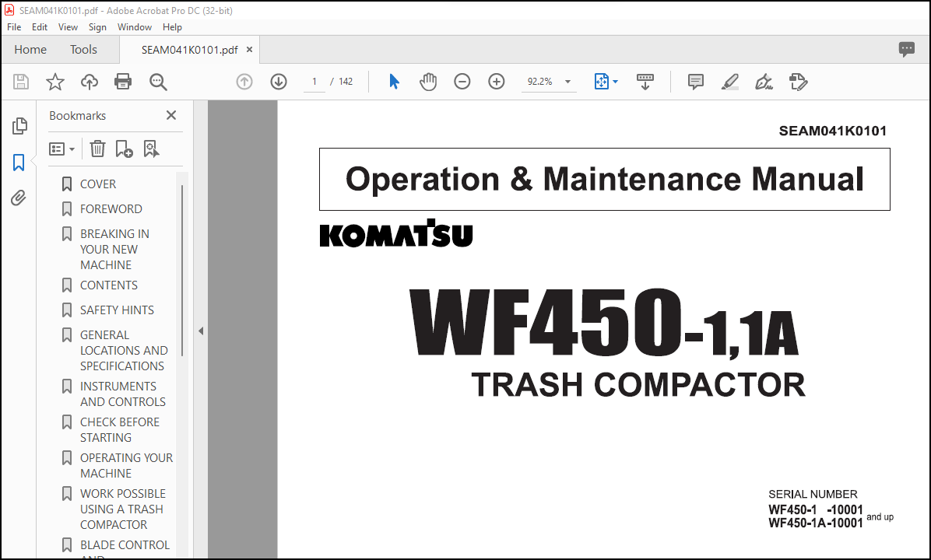Open the Page Thumbnails panel
The width and height of the screenshot is (931, 560).
click(19, 126)
